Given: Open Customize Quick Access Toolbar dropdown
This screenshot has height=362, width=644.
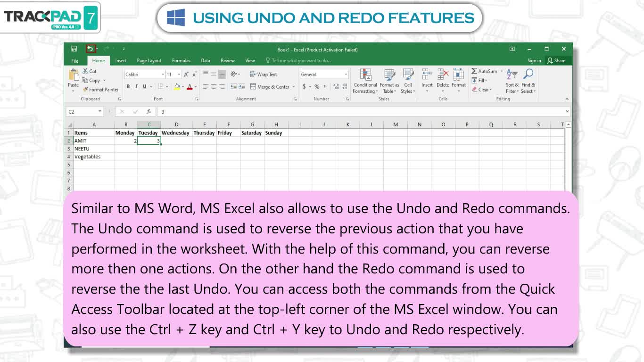Looking at the screenshot, I should click(124, 49).
